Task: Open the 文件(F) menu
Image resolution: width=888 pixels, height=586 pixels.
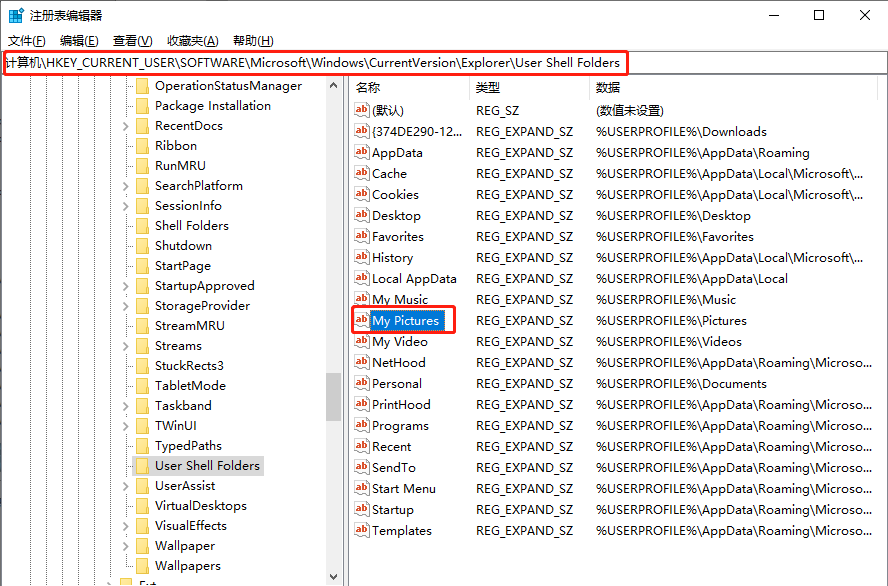Action: [x=27, y=41]
